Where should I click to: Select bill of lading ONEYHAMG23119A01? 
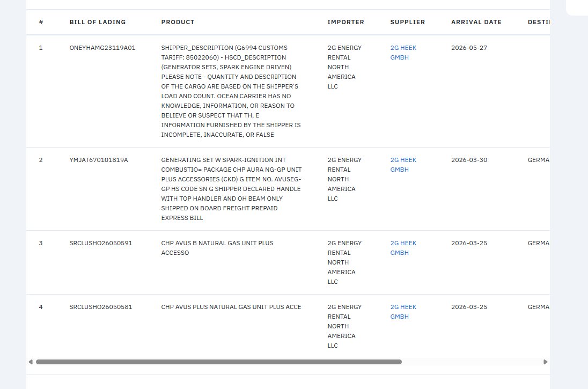pyautogui.click(x=102, y=48)
